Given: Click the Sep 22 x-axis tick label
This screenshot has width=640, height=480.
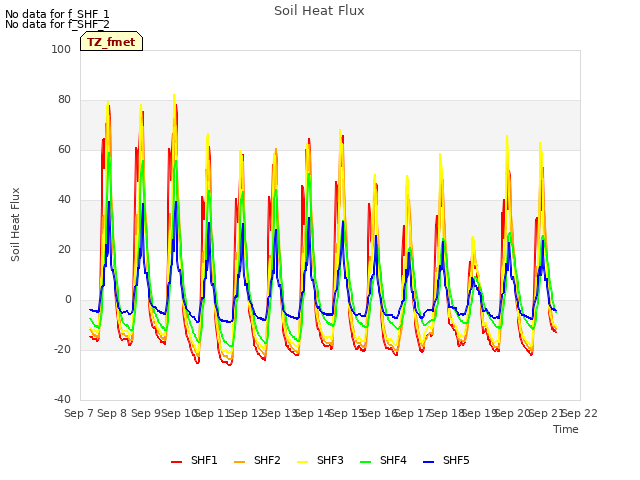Looking at the screenshot, I should point(580,413).
